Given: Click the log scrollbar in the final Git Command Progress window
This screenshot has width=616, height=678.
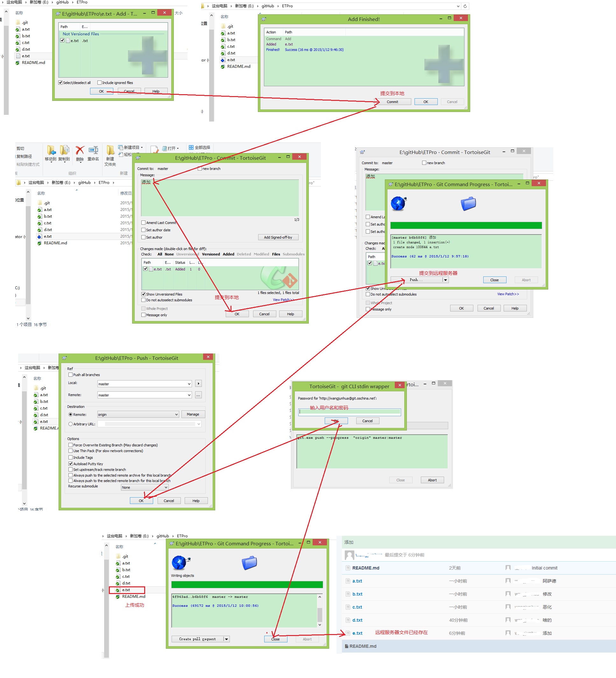Looking at the screenshot, I should click(x=320, y=611).
